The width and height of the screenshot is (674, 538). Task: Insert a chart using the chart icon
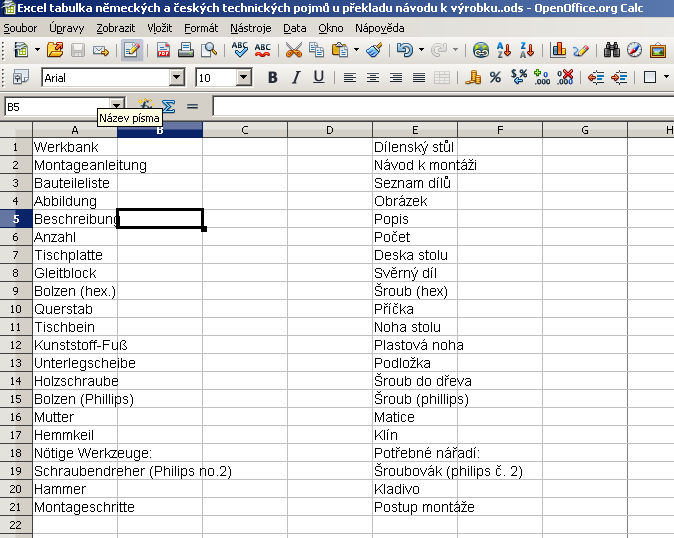point(558,50)
